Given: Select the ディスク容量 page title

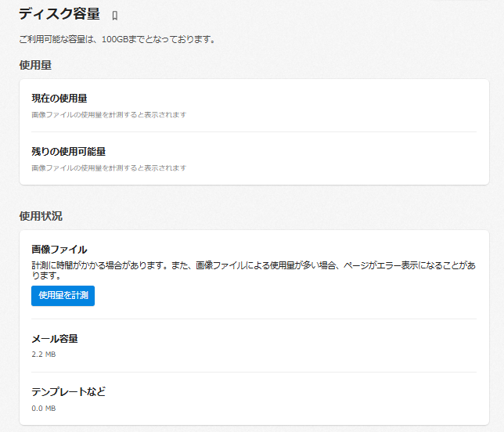Looking at the screenshot, I should (x=59, y=14).
